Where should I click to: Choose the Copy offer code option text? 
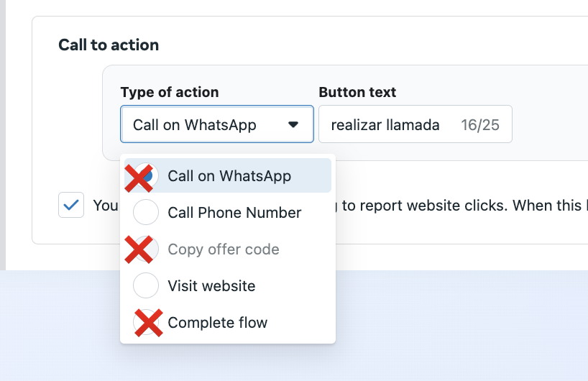click(x=224, y=249)
